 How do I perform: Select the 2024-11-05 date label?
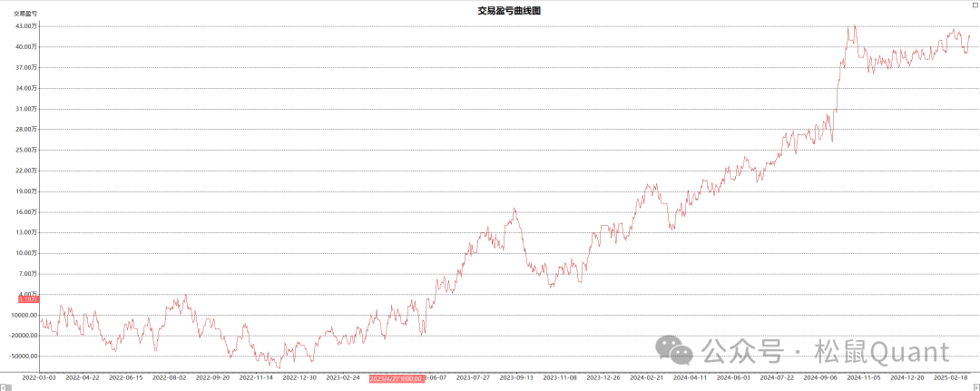(864, 376)
